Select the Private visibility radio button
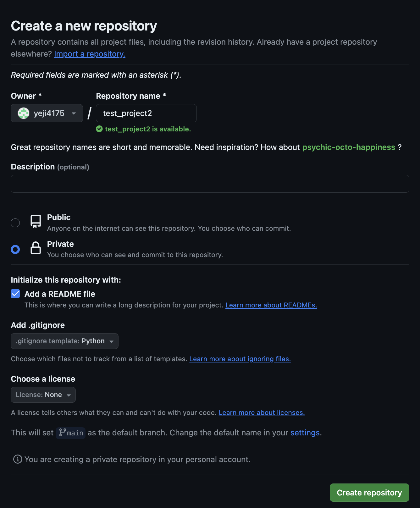This screenshot has height=508, width=420. tap(15, 249)
